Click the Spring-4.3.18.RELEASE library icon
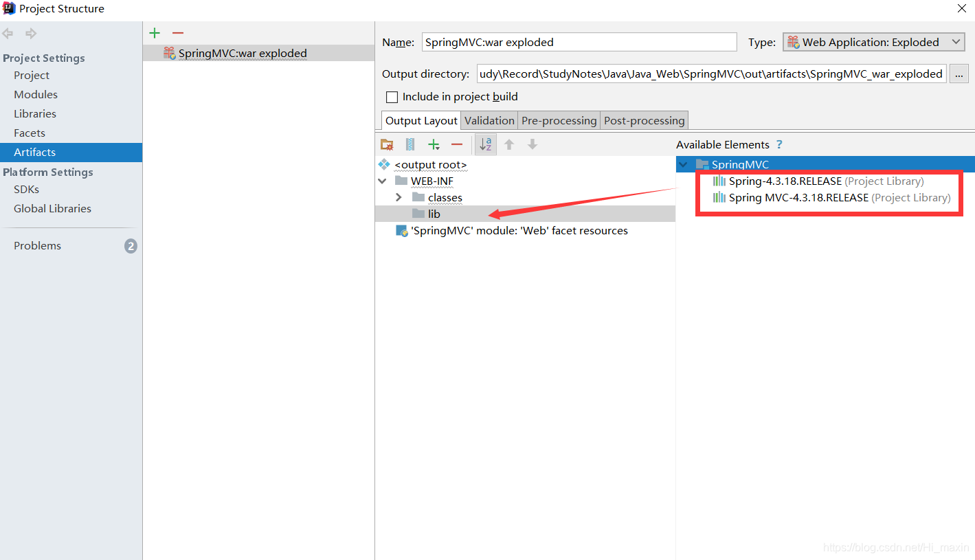This screenshot has width=975, height=560. [719, 181]
